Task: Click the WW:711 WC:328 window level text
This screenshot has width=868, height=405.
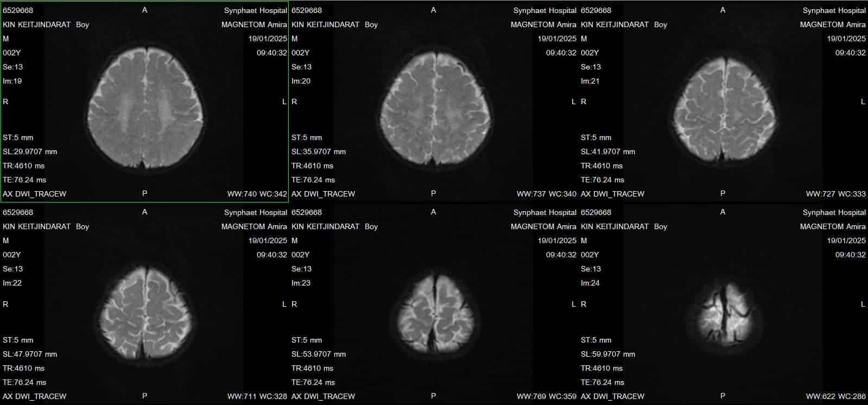Action: pos(257,396)
